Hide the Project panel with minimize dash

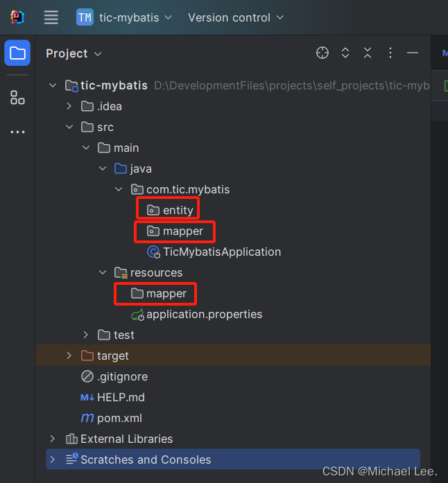(413, 53)
